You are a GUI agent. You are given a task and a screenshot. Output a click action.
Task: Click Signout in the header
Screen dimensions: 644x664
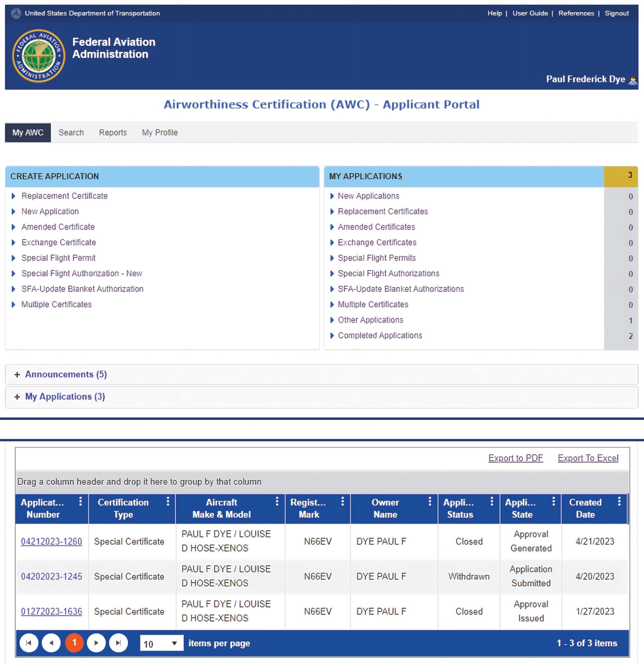616,13
